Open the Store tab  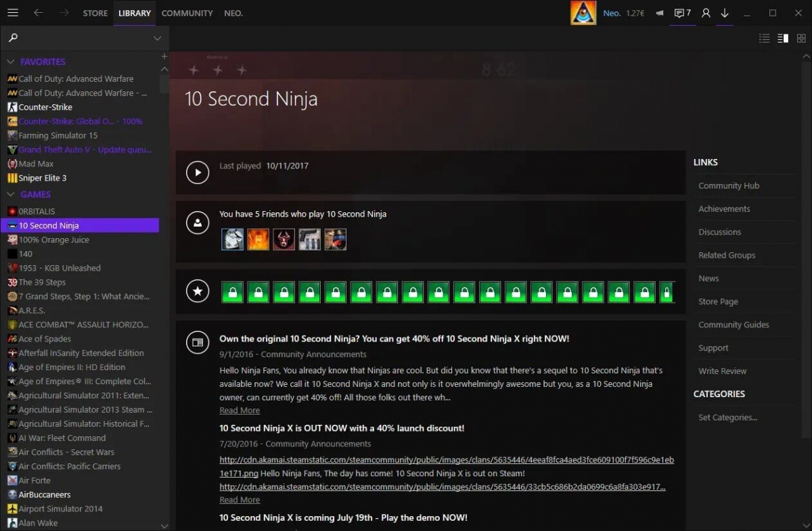[95, 13]
